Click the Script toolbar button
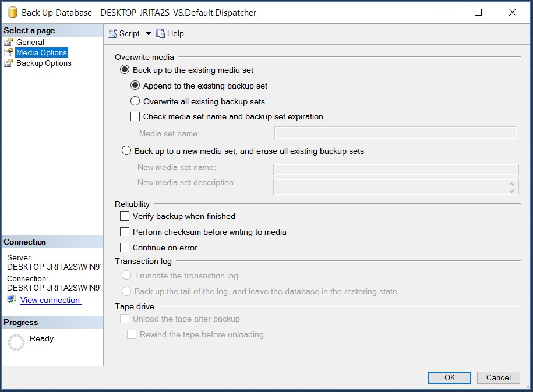Viewport: 533px width, 392px height. click(123, 33)
